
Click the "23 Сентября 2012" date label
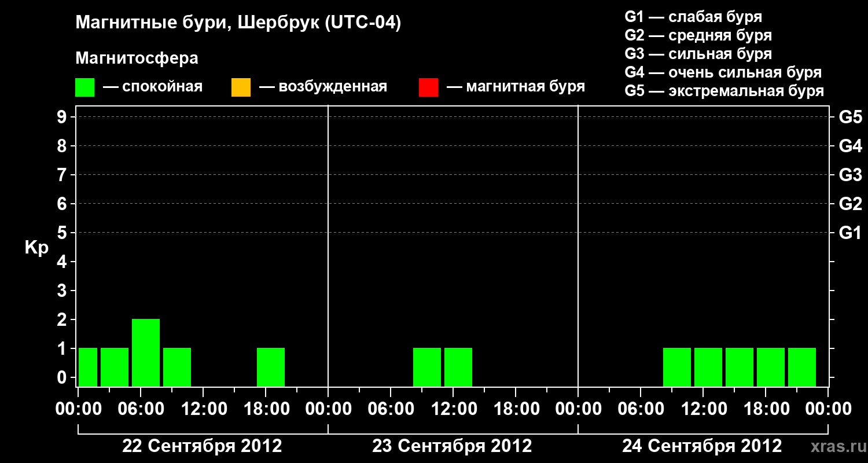click(x=452, y=446)
